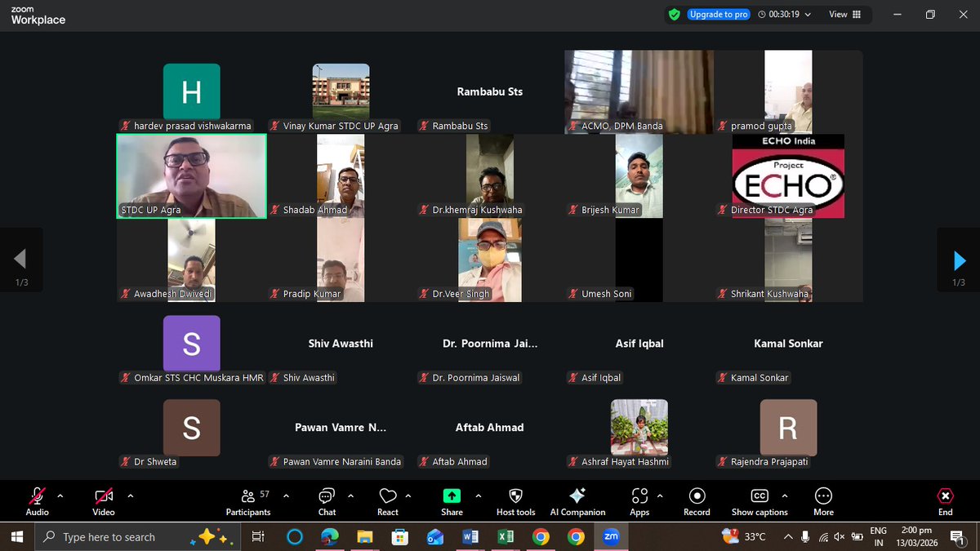Click the Upgrade to pro button

(x=717, y=14)
